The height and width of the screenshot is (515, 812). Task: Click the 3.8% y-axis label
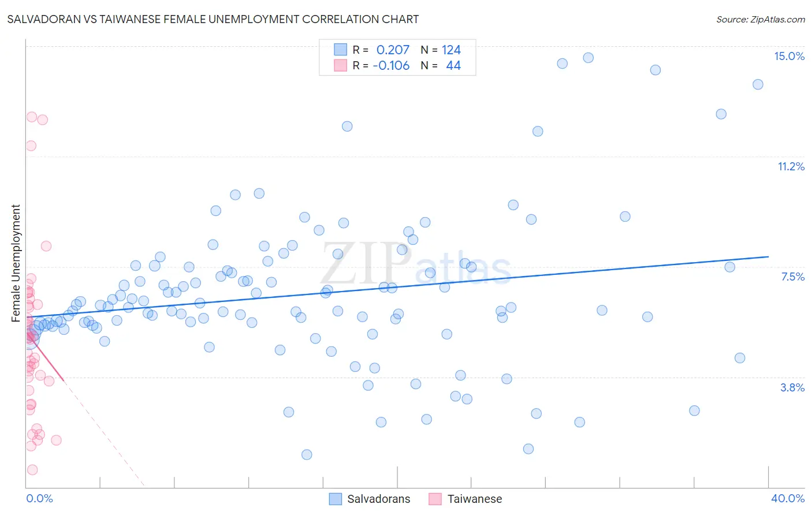click(x=792, y=387)
